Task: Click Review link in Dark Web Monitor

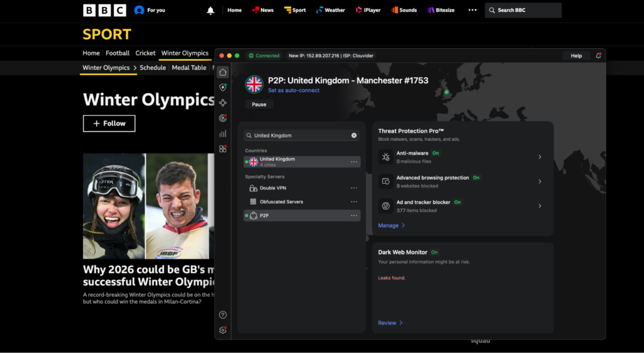Action: pos(390,323)
